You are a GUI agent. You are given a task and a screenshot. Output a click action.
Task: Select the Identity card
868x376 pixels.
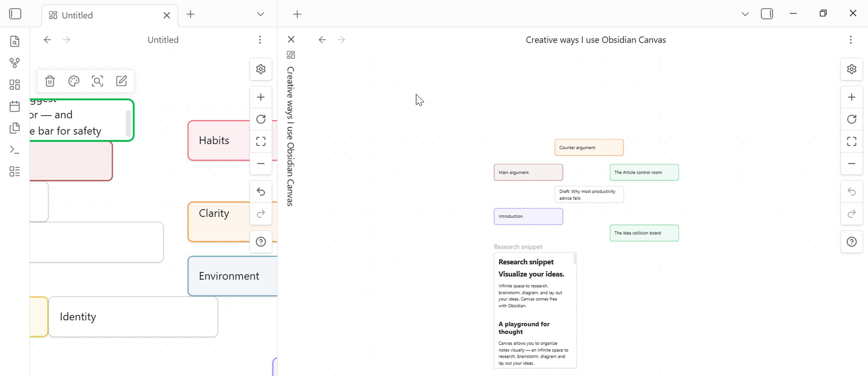[133, 317]
